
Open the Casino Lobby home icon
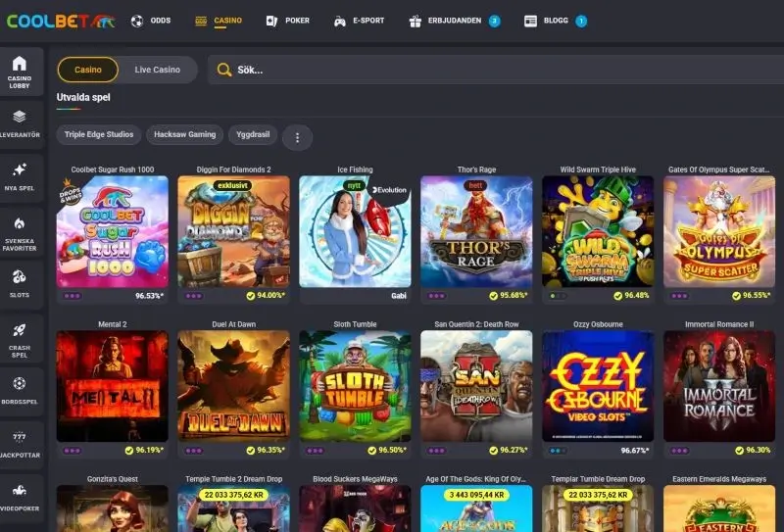tap(19, 64)
